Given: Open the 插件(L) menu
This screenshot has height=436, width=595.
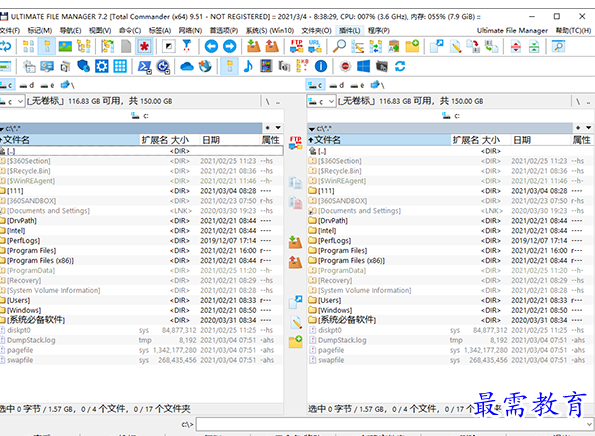Looking at the screenshot, I should click(x=349, y=30).
